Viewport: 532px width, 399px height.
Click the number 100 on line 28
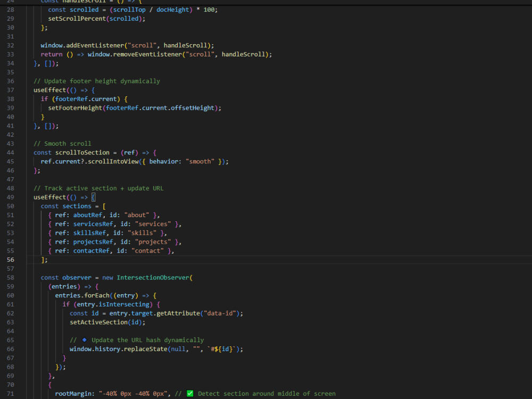click(209, 10)
